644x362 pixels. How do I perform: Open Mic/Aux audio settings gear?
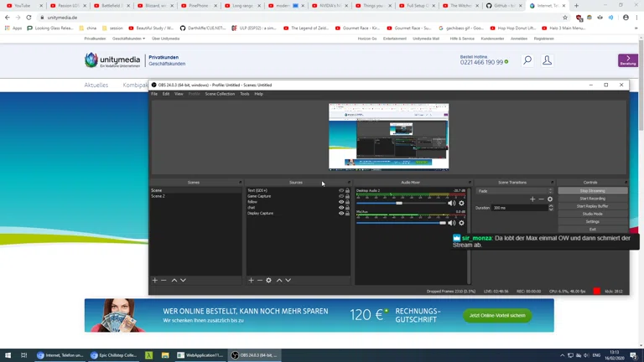[462, 223]
